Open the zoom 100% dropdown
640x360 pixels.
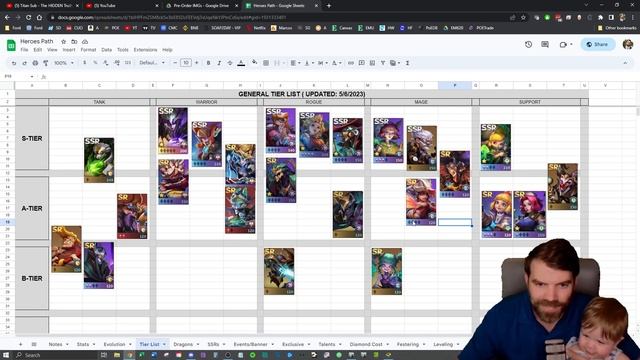coord(64,63)
